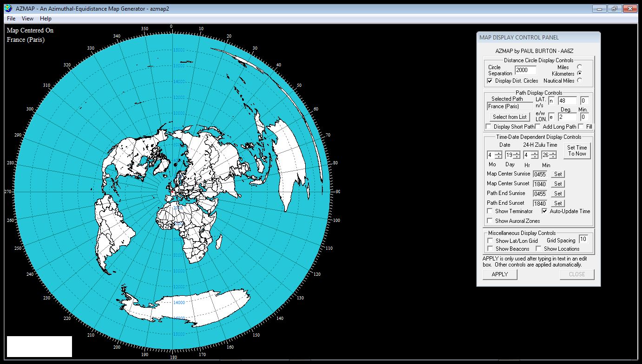Click inside the Circle Separation input field
The width and height of the screenshot is (642, 364).
click(x=525, y=70)
